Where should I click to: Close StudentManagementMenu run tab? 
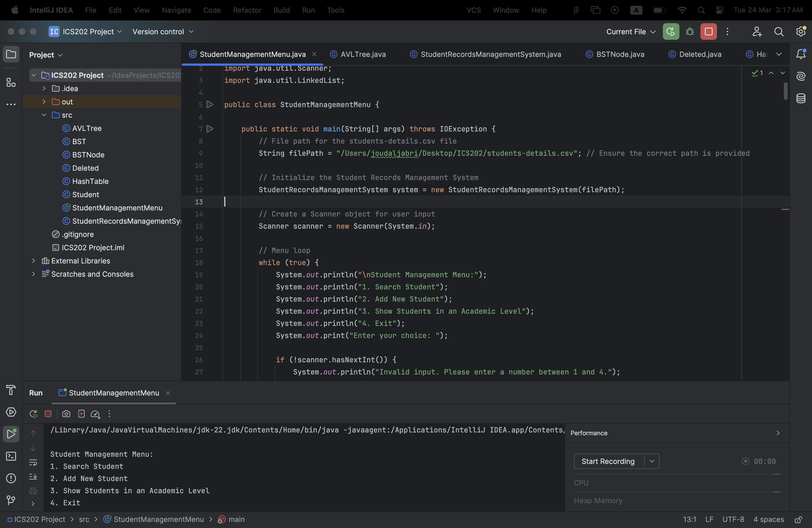click(168, 393)
